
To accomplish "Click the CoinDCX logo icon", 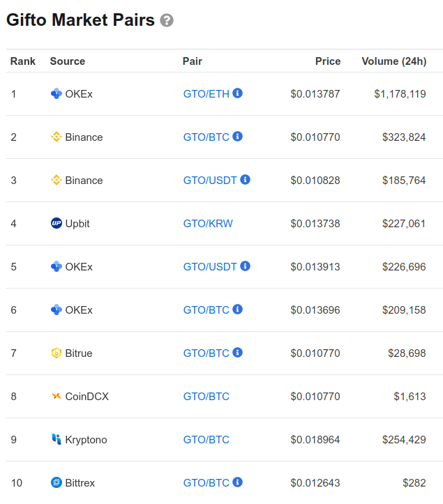I will tap(57, 397).
